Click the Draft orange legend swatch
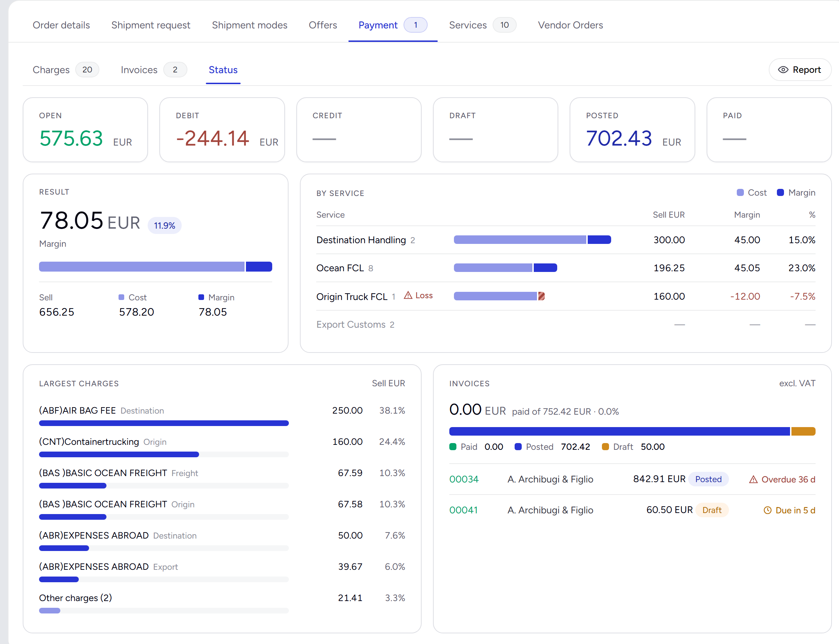The width and height of the screenshot is (839, 644). [605, 447]
